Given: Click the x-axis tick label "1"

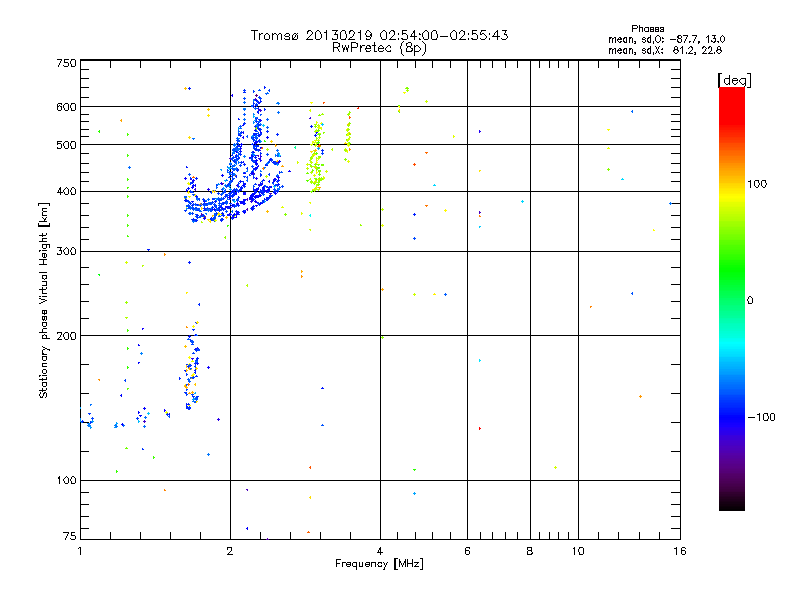Looking at the screenshot, I should click(80, 551).
